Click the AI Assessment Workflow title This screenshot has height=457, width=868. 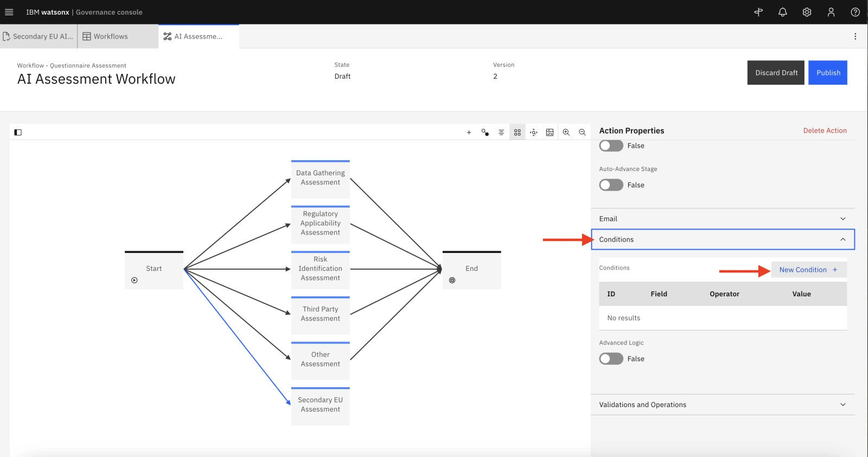click(97, 79)
